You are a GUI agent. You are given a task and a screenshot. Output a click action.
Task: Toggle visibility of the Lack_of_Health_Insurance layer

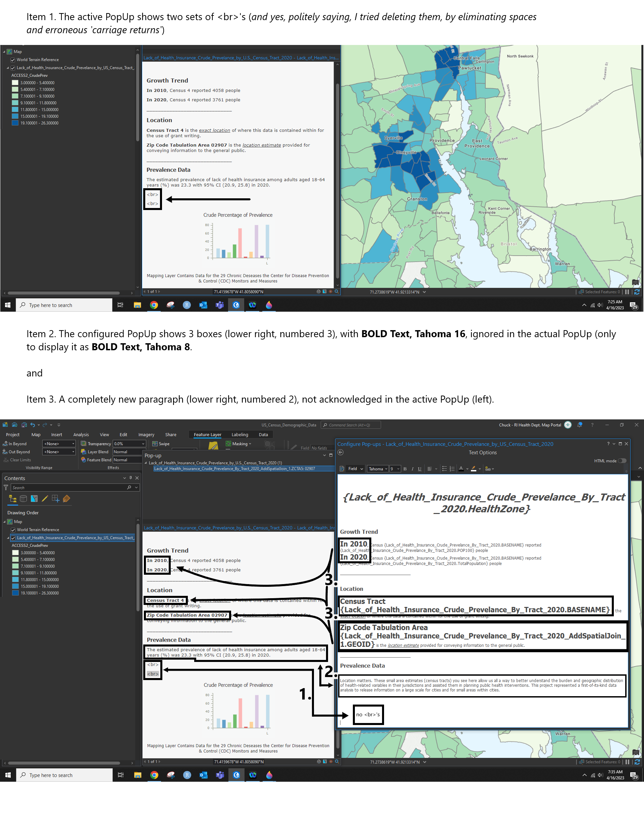coord(13,538)
